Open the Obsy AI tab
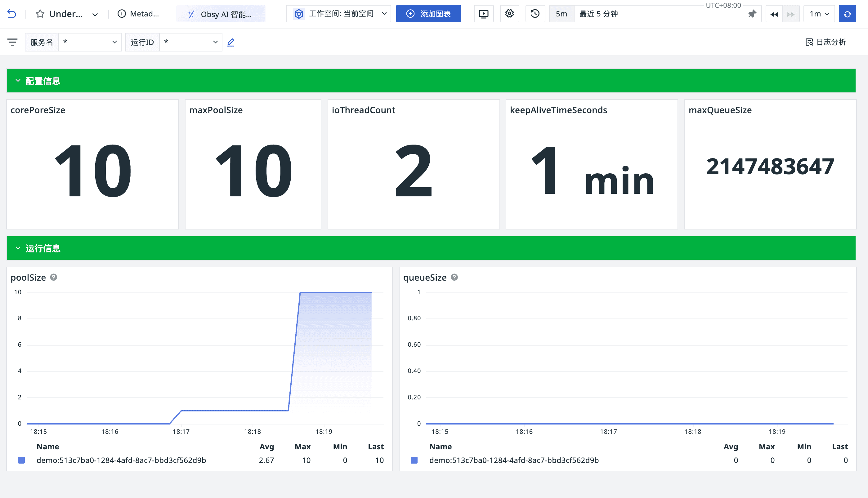The image size is (868, 498). click(x=221, y=14)
